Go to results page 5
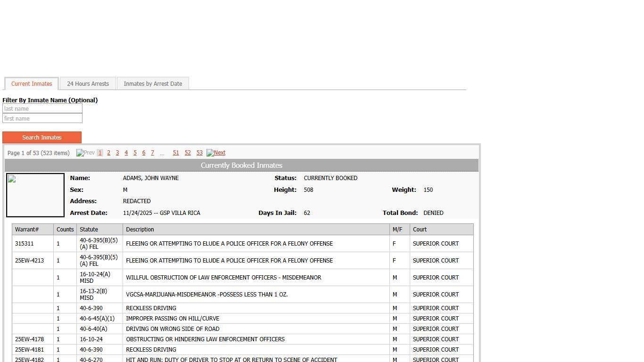The image size is (644, 362). [x=135, y=153]
